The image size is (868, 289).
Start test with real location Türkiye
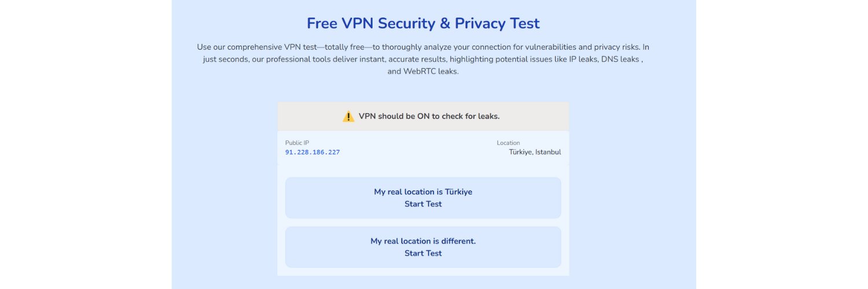[423, 198]
